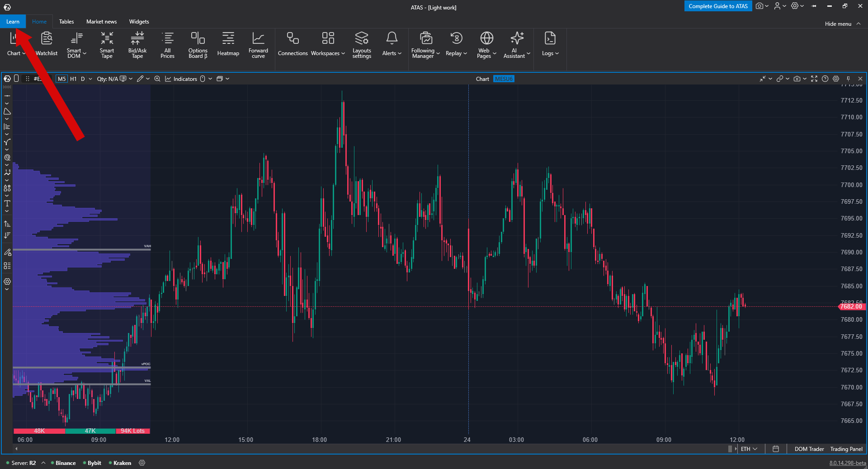The height and width of the screenshot is (469, 868).
Task: Open the Trading Panel
Action: pos(846,449)
